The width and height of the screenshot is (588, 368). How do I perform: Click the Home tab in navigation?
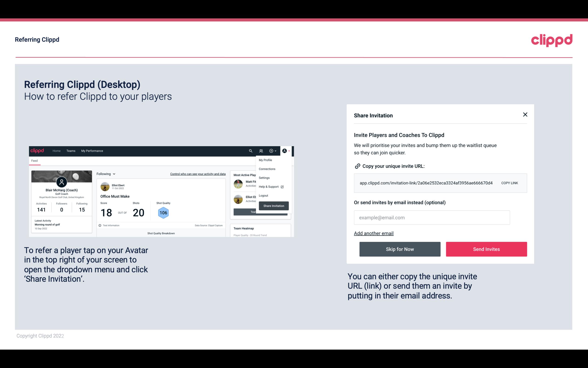[x=57, y=151]
